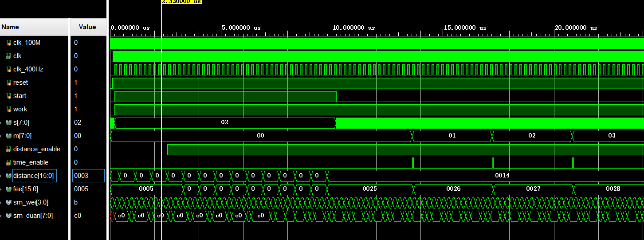
Task: Expand the s[7:0] bus
Action: (1, 122)
